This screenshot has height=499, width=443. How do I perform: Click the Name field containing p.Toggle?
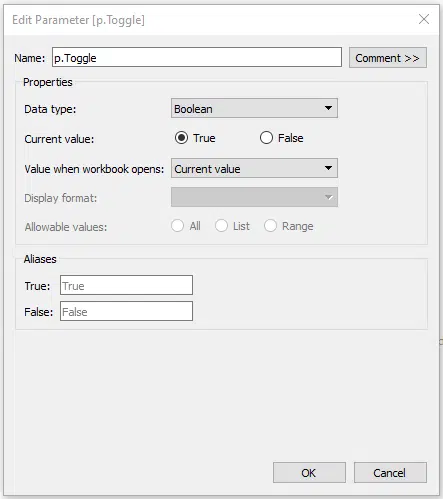tap(197, 57)
